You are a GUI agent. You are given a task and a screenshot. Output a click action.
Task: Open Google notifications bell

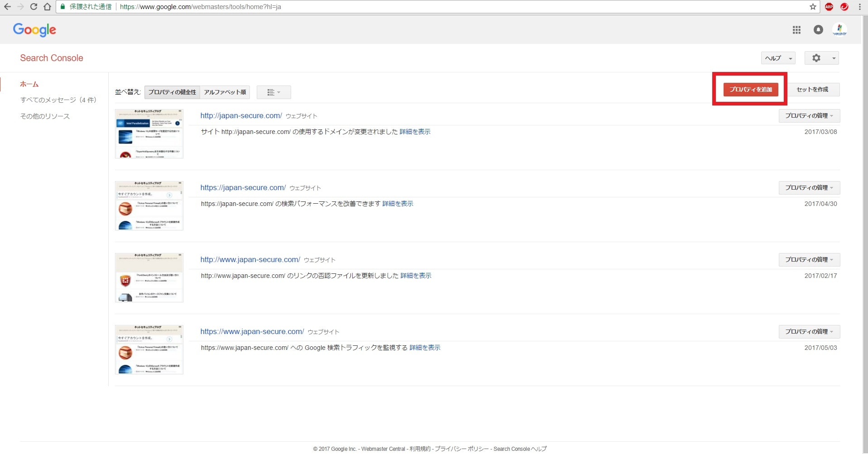[818, 30]
